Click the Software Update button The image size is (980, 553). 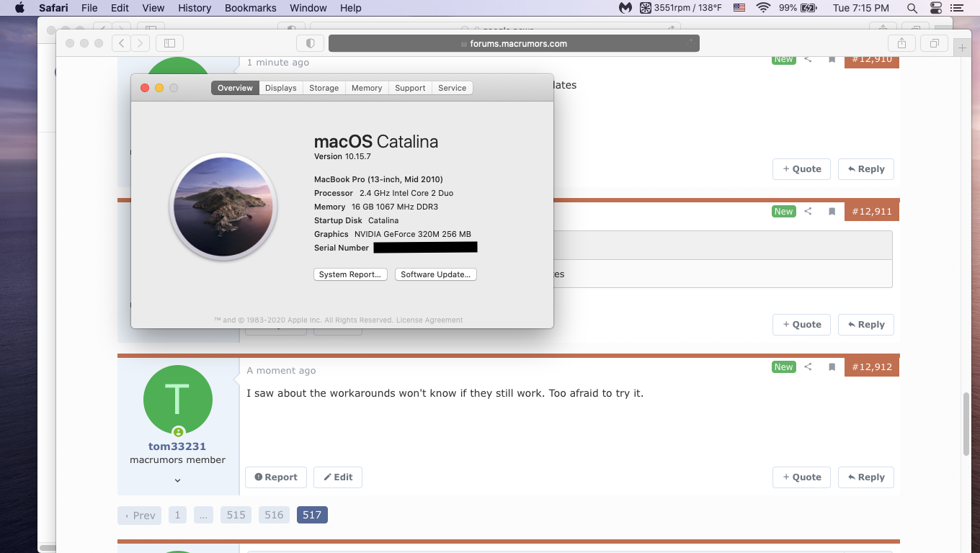435,274
